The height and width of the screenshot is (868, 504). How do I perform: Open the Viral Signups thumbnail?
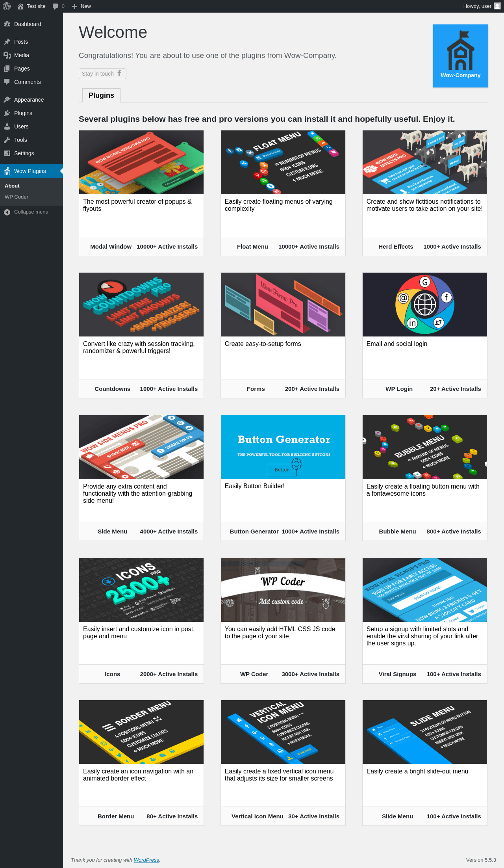click(x=425, y=590)
